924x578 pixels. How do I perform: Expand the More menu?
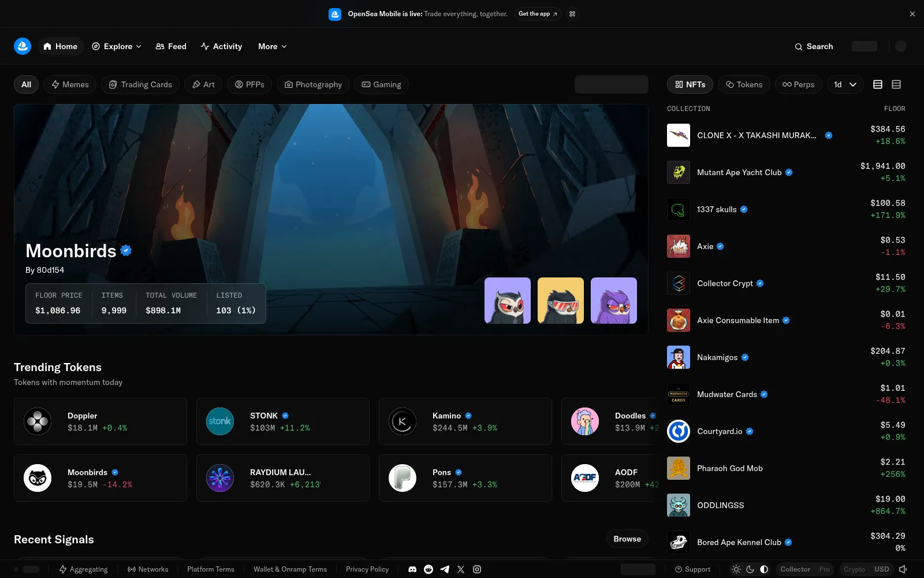273,46
